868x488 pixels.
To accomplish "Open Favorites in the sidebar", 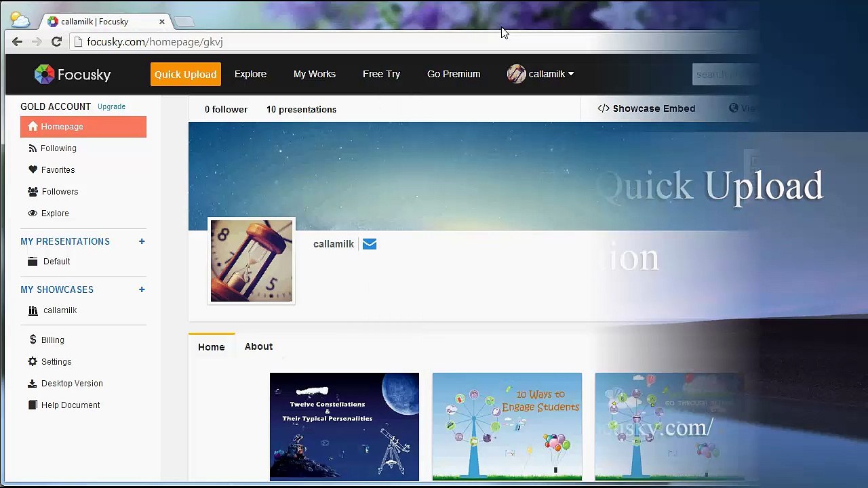I will click(58, 170).
